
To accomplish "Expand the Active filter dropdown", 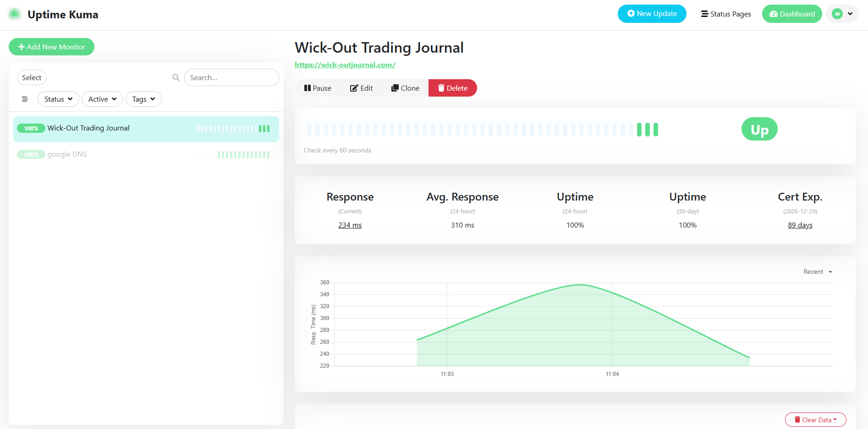I will 102,99.
